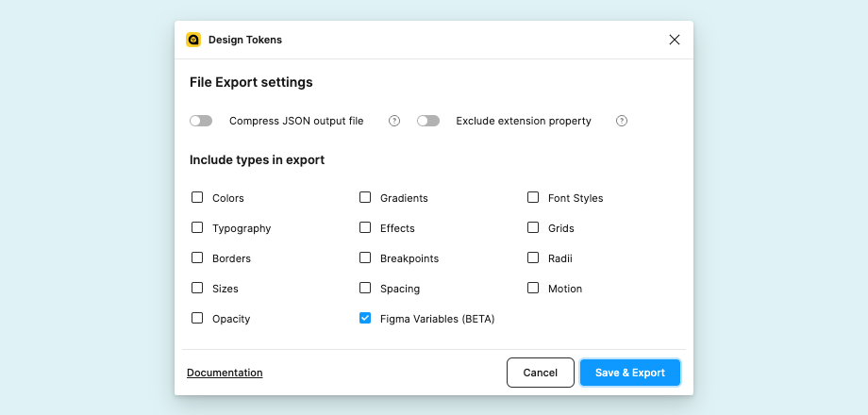Image resolution: width=868 pixels, height=415 pixels.
Task: Enable Typography export checkbox
Action: [197, 228]
